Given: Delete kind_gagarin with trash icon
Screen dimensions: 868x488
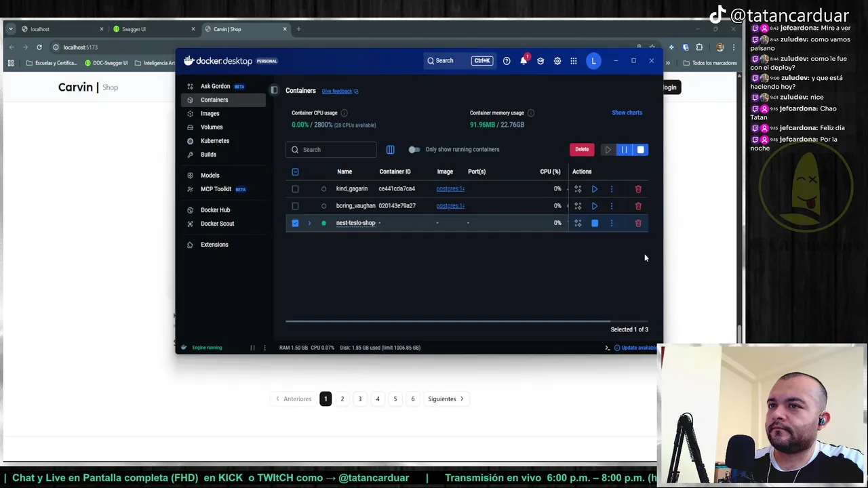Looking at the screenshot, I should click(x=638, y=189).
